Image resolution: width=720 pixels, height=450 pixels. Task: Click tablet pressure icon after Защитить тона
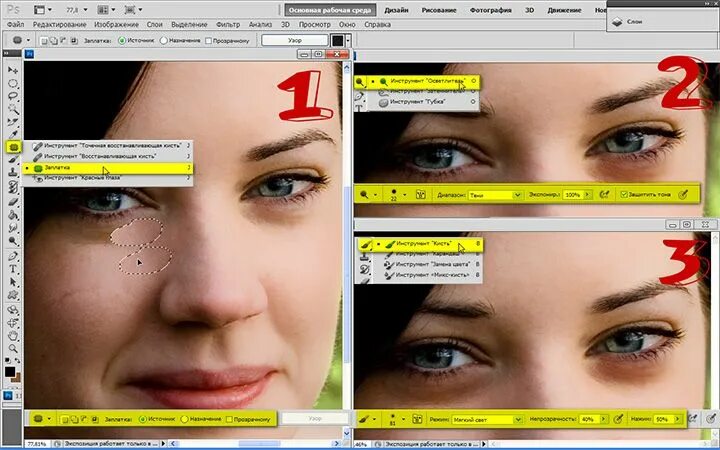tap(683, 195)
